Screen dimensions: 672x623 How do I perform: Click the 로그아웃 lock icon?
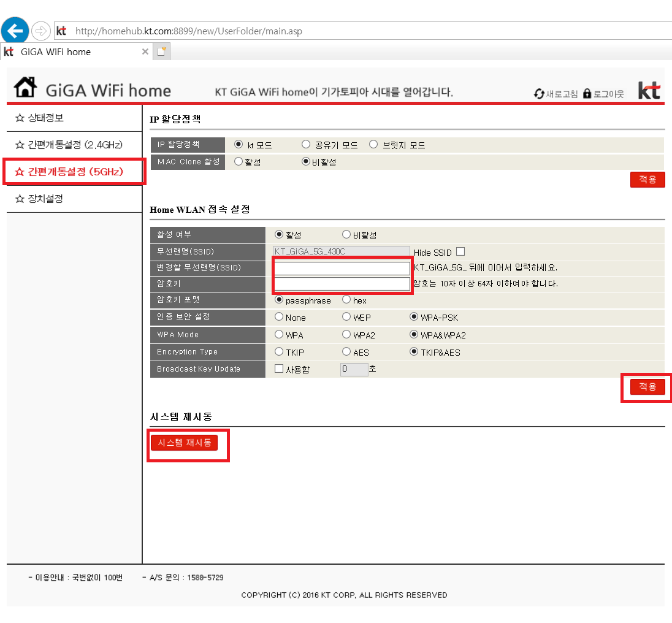click(587, 93)
